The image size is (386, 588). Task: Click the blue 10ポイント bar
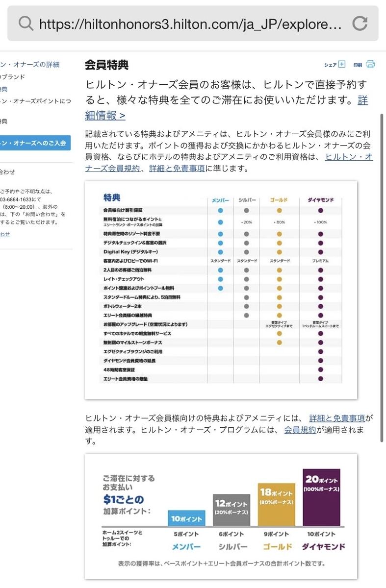(x=186, y=518)
